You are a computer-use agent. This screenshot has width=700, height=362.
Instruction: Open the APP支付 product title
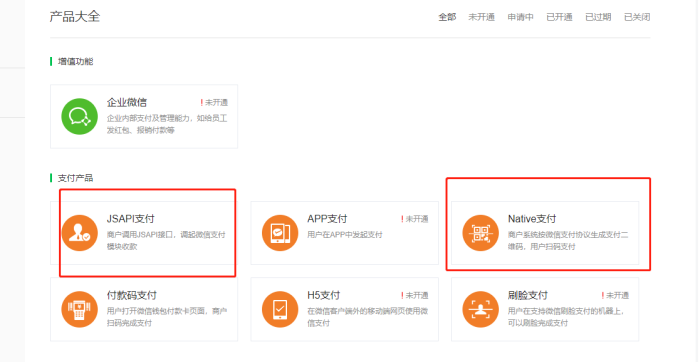(327, 219)
